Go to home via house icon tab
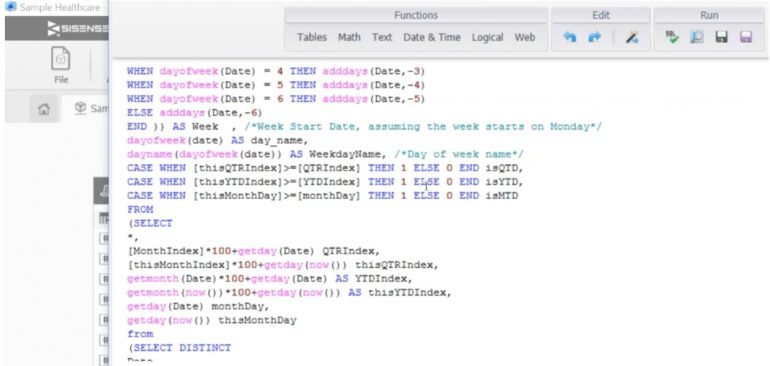 (x=44, y=109)
